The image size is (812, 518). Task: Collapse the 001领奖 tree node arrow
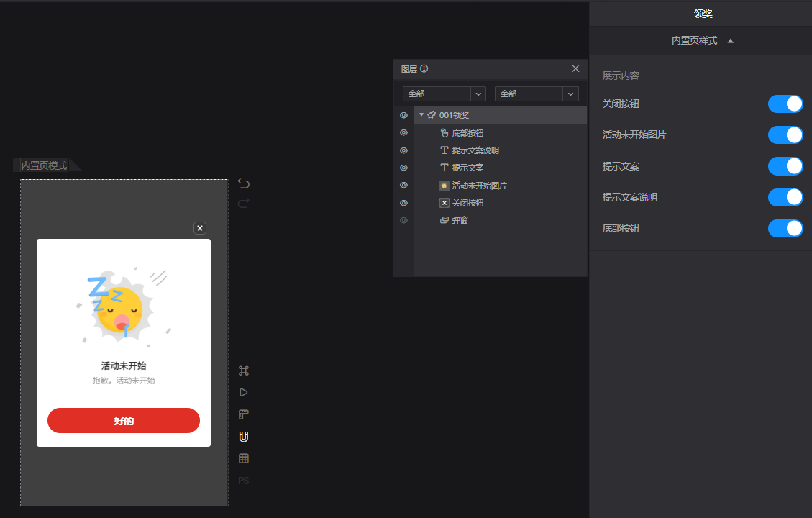coord(421,115)
